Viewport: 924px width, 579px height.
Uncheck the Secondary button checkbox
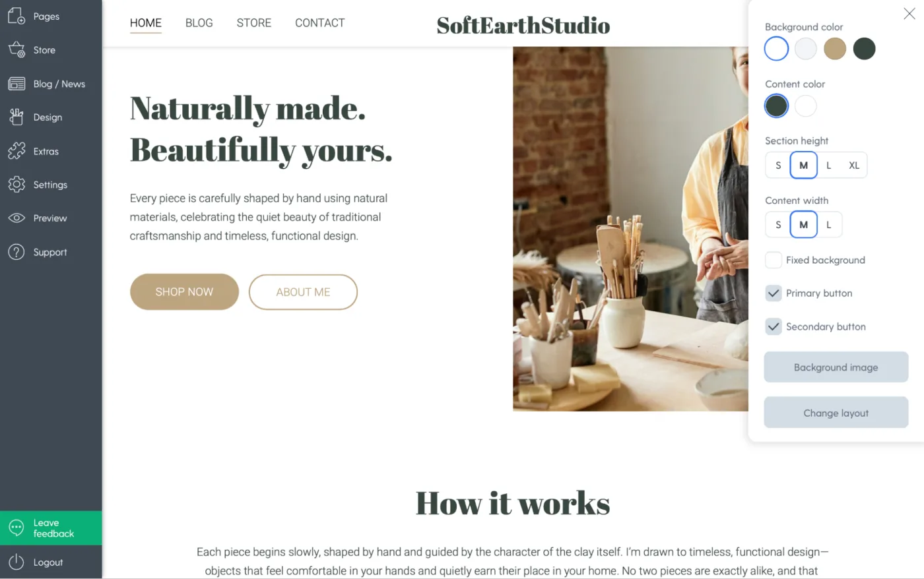pyautogui.click(x=774, y=326)
